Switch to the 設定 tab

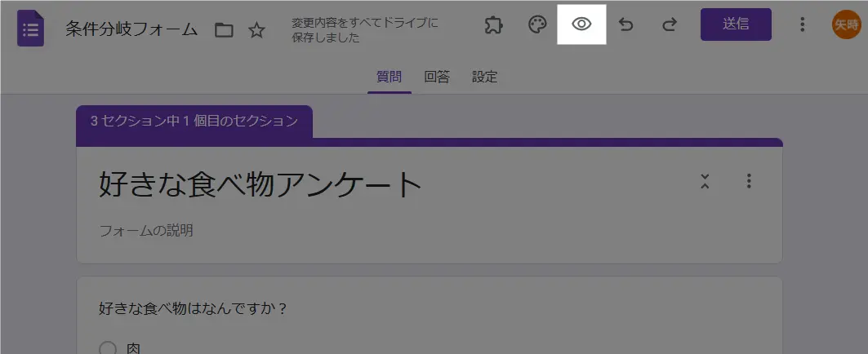pos(484,77)
